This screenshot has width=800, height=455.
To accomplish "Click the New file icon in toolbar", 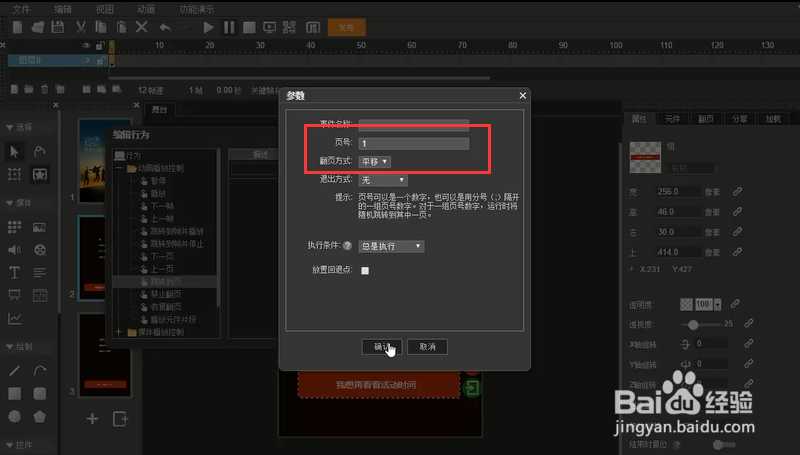I will tap(17, 27).
